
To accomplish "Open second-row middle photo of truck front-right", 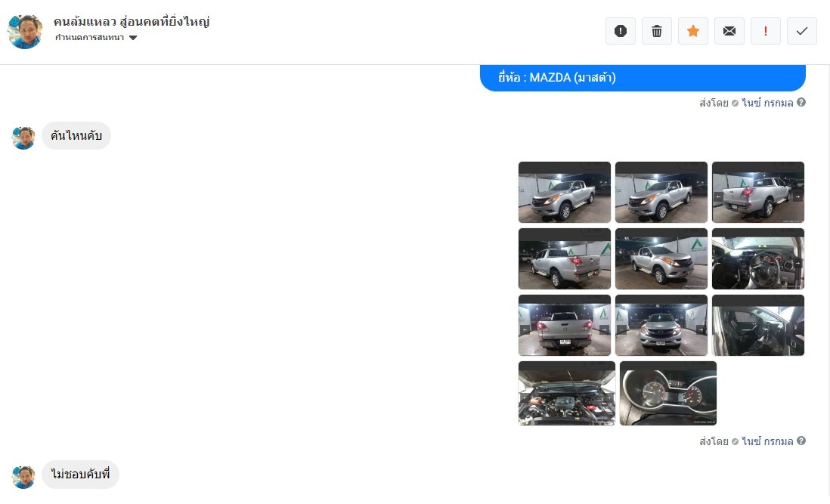I will pos(661,258).
